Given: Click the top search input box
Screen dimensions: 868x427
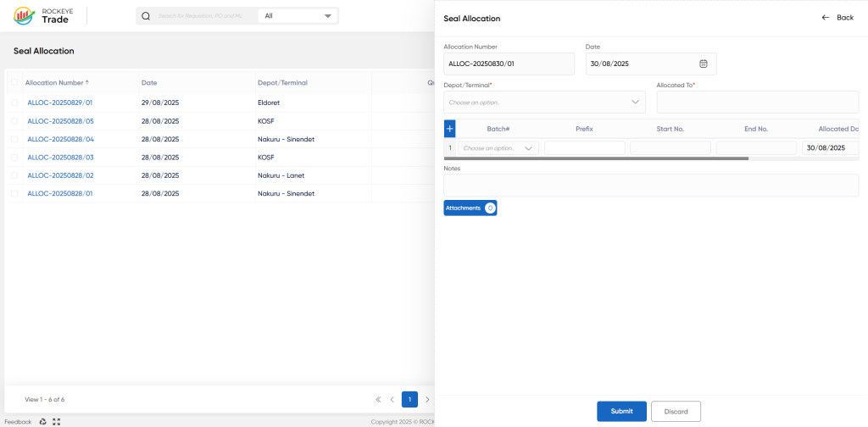Looking at the screenshot, I should click(200, 16).
